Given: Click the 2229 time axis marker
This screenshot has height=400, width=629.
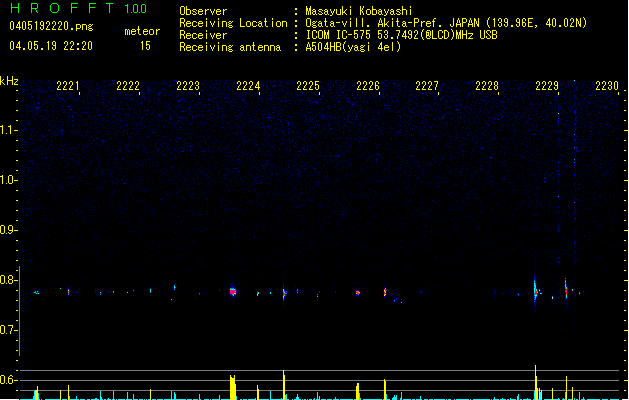Looking at the screenshot, I should pyautogui.click(x=547, y=86).
